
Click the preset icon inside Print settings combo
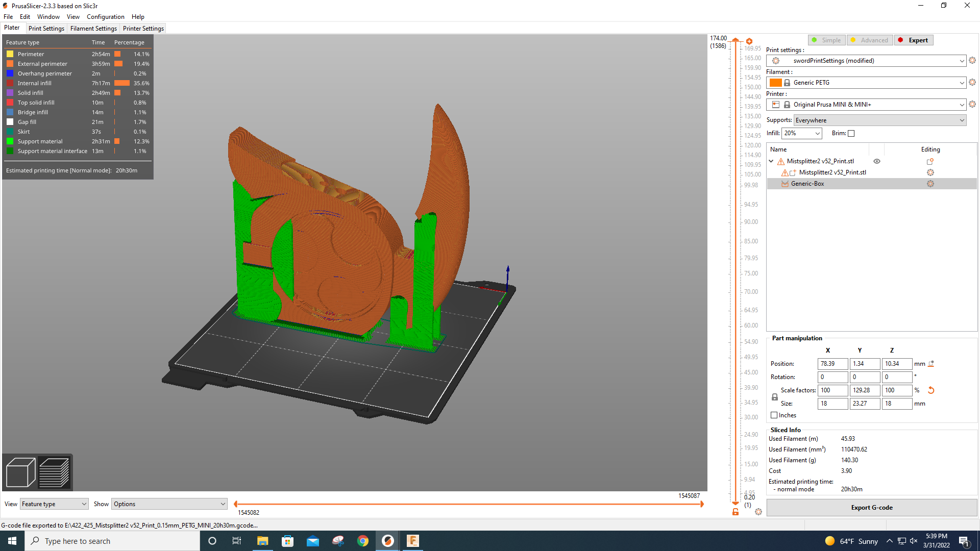tap(776, 61)
